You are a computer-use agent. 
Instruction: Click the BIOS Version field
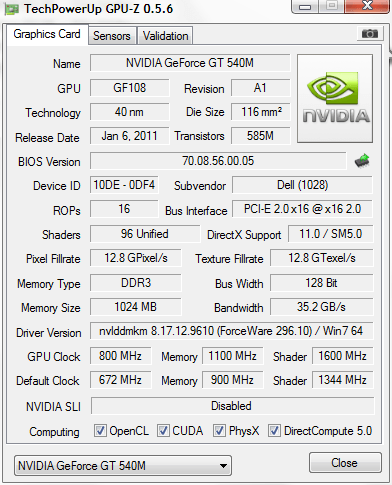point(218,161)
